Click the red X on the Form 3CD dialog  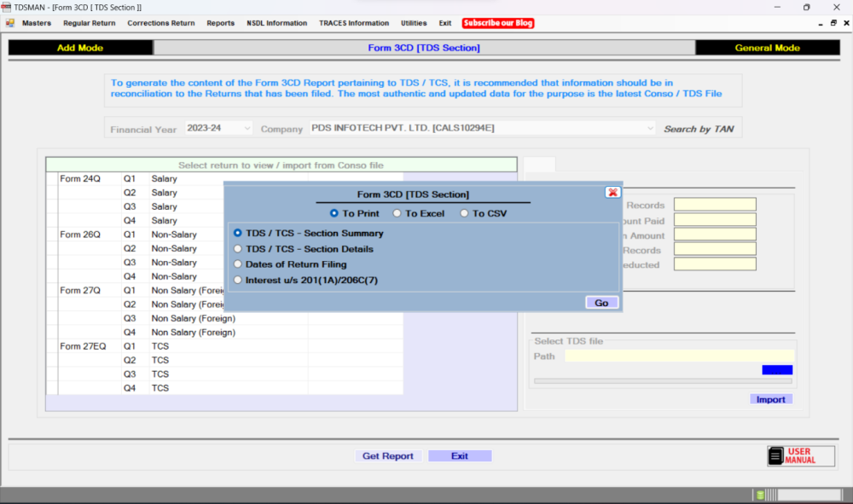coord(612,193)
